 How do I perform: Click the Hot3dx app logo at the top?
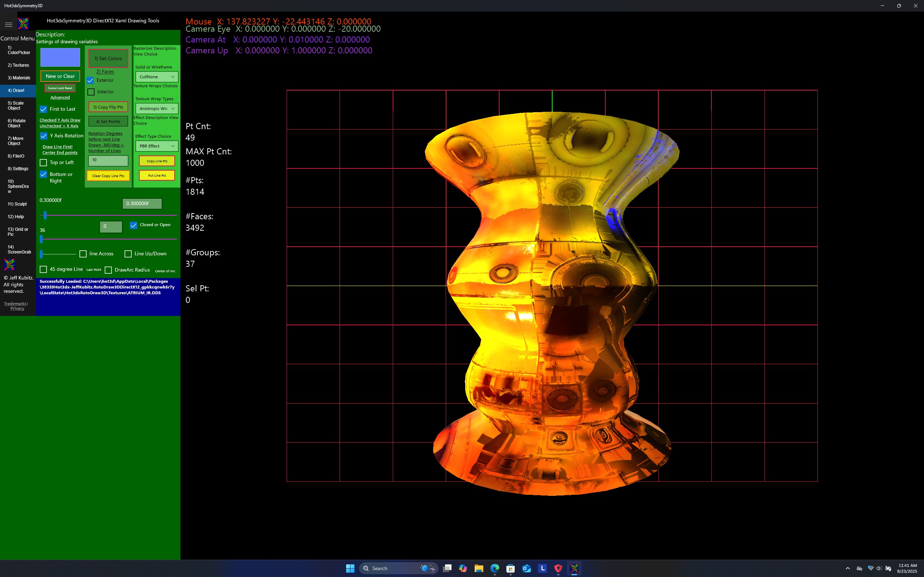point(23,24)
